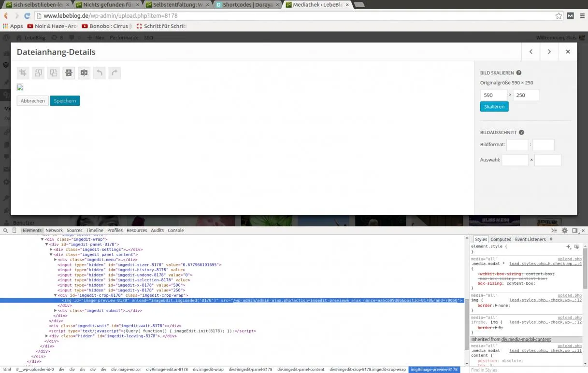588x373 pixels.
Task: Switch to DevTools Timeline tab
Action: click(95, 231)
